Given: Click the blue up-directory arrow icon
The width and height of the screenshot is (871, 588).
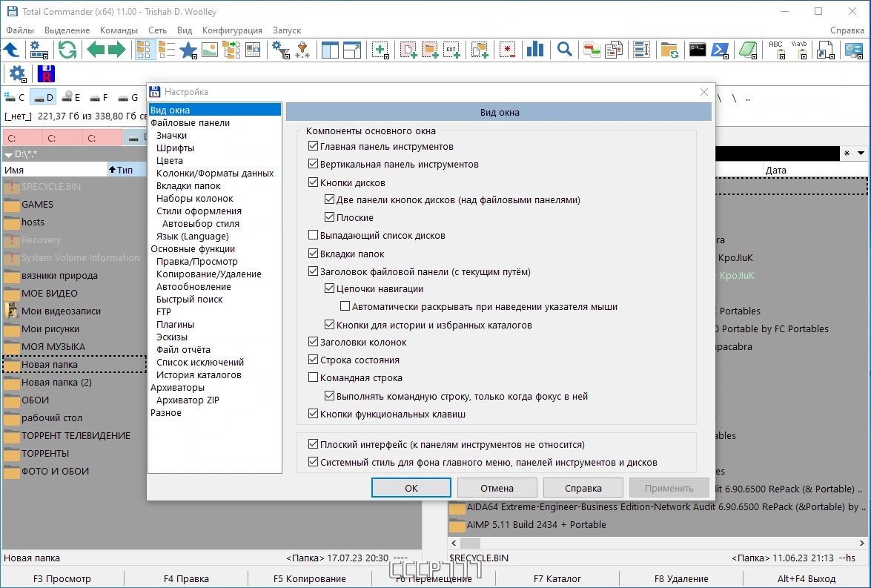Looking at the screenshot, I should (x=11, y=50).
